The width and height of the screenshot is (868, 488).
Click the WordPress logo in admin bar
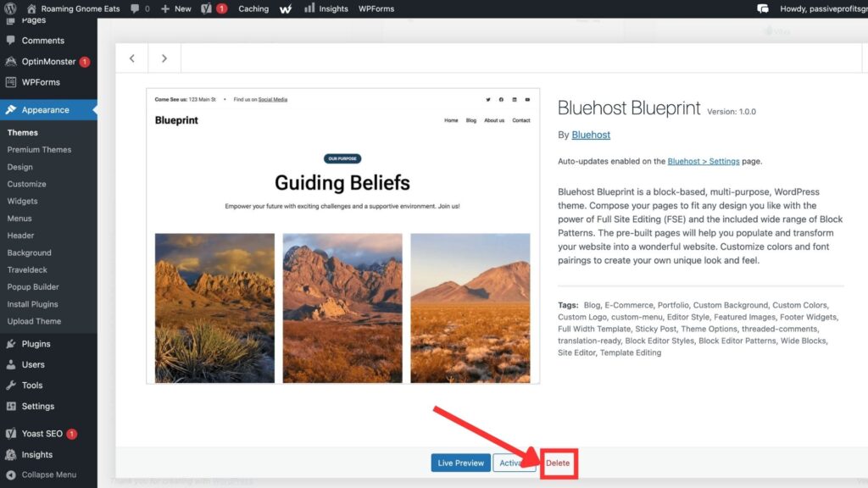[x=10, y=8]
